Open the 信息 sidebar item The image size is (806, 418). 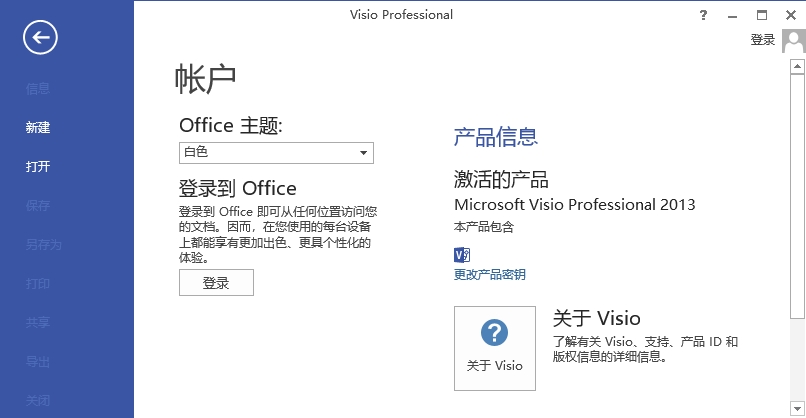(38, 89)
